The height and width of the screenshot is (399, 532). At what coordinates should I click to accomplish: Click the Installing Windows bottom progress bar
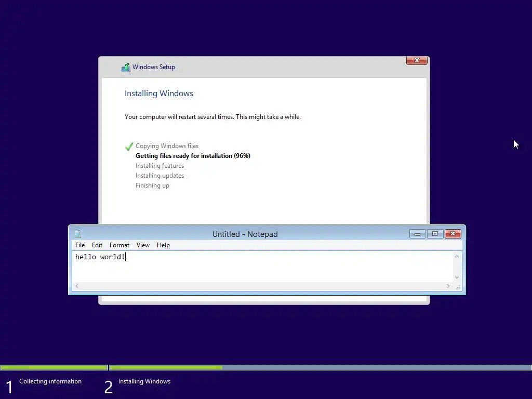[x=320, y=367]
